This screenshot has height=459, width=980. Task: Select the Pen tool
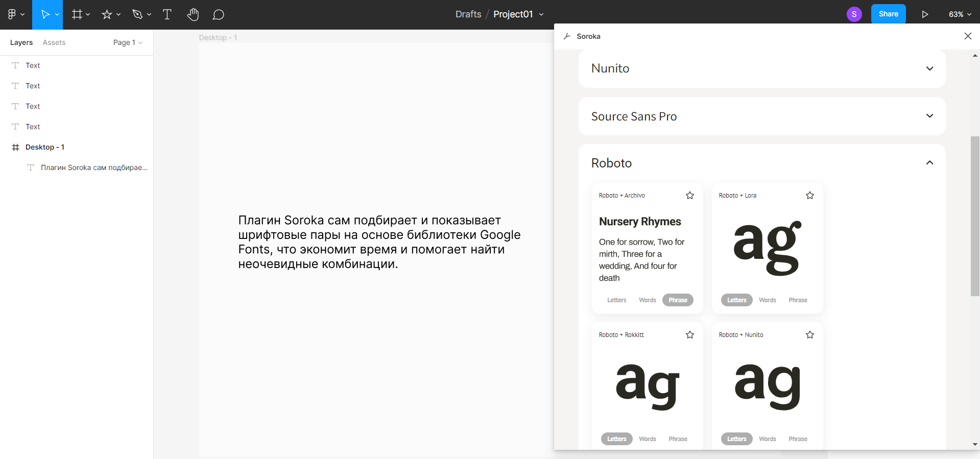(x=137, y=14)
